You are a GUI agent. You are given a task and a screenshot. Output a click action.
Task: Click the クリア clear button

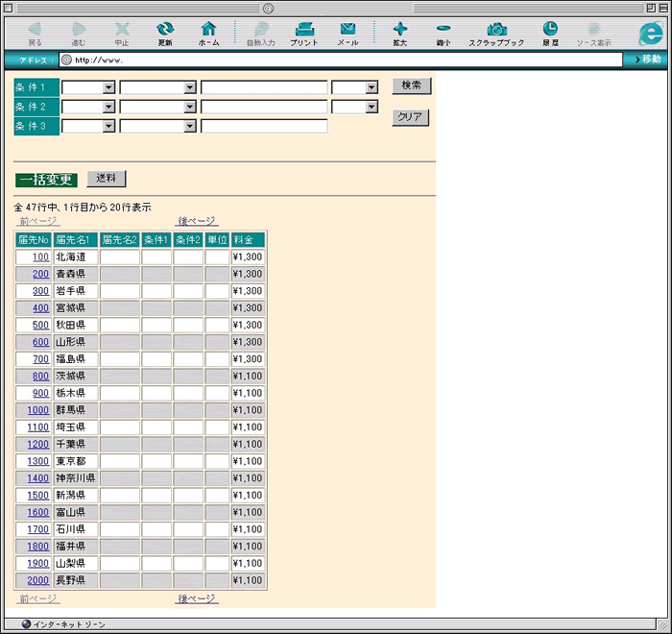(410, 117)
